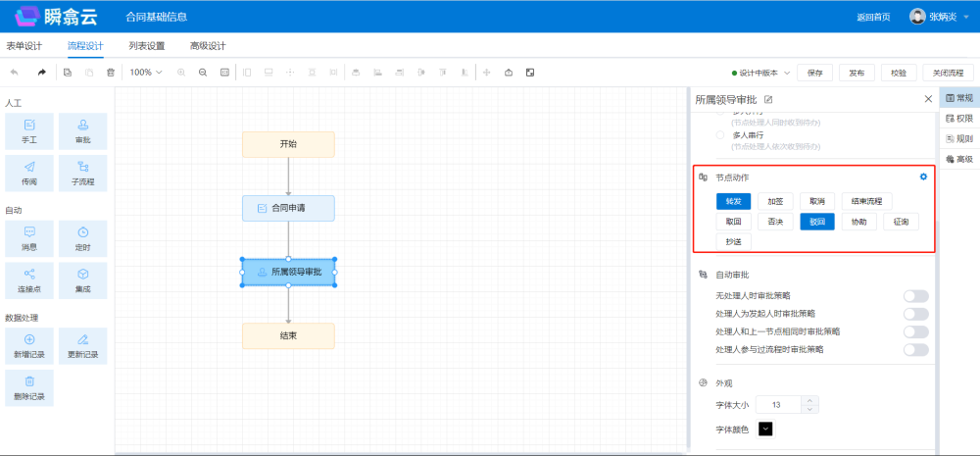Image resolution: width=980 pixels, height=456 pixels.
Task: Click the redo arrow in the toolbar
Action: coord(41,73)
